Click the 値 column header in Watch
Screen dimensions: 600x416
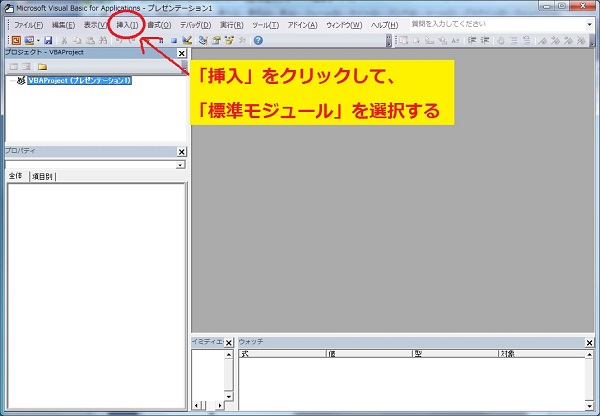pyautogui.click(x=369, y=354)
